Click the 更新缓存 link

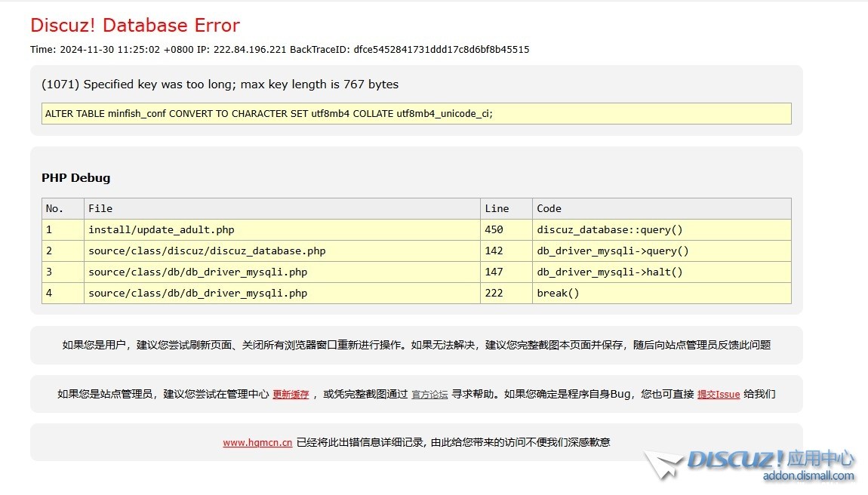click(x=291, y=394)
